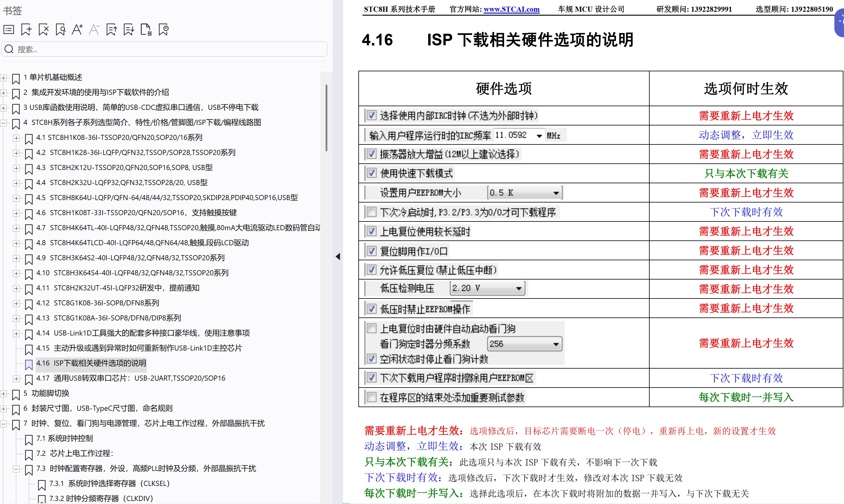Collapse chapter 4 in bookmark tree
This screenshot has width=844, height=504.
(4, 124)
